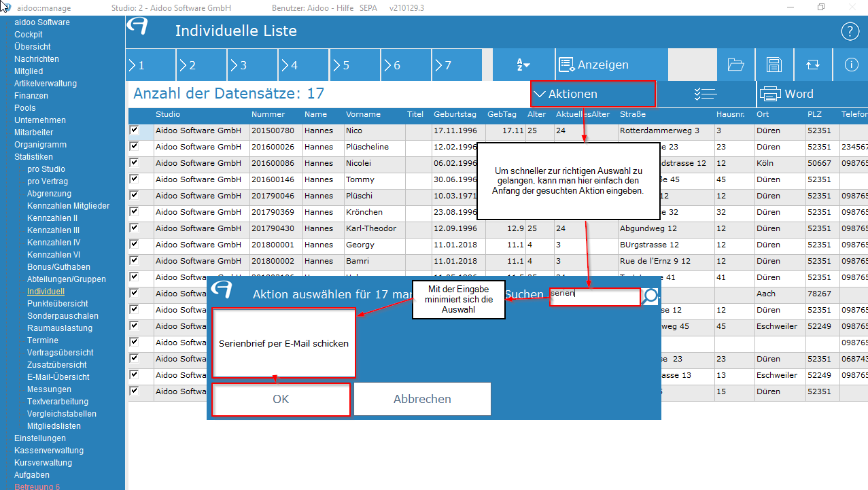Open 'Kennzahlen Mitglieder' statistics entry
This screenshot has width=868, height=490.
(x=68, y=206)
